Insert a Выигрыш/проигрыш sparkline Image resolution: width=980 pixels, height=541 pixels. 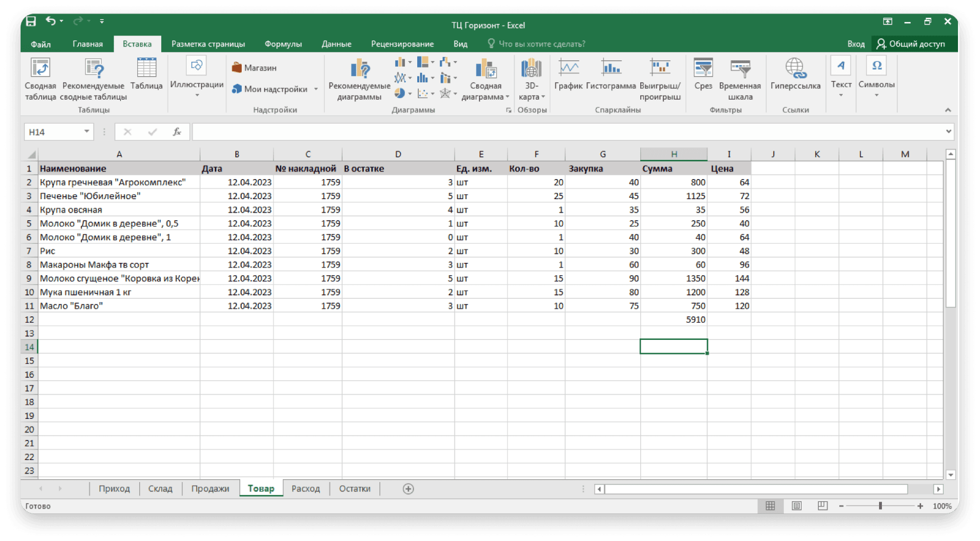click(660, 78)
